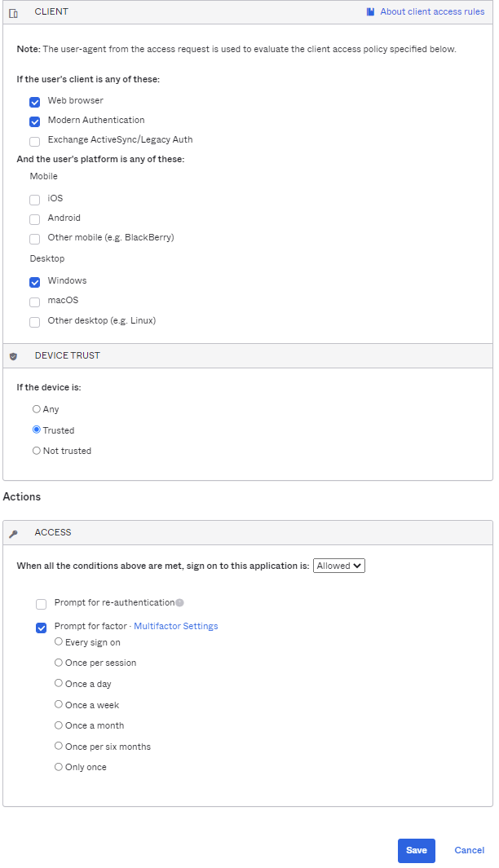The height and width of the screenshot is (868, 499).
Task: Click the Device Trust shield icon
Action: point(13,356)
